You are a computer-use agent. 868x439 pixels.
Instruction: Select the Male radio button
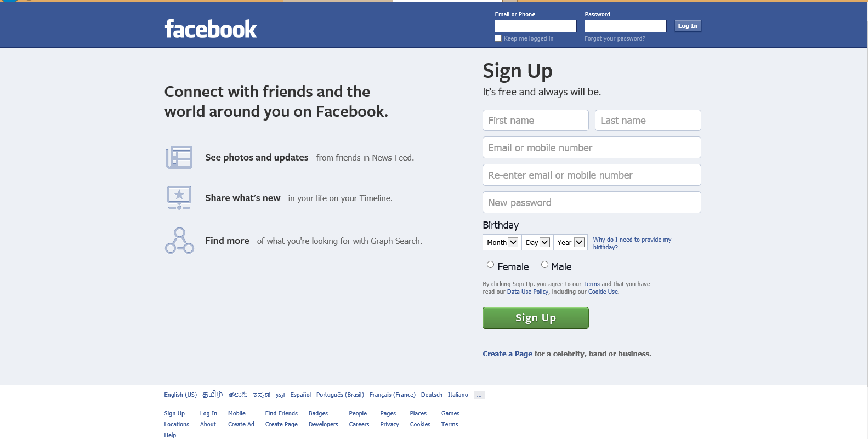pyautogui.click(x=544, y=265)
